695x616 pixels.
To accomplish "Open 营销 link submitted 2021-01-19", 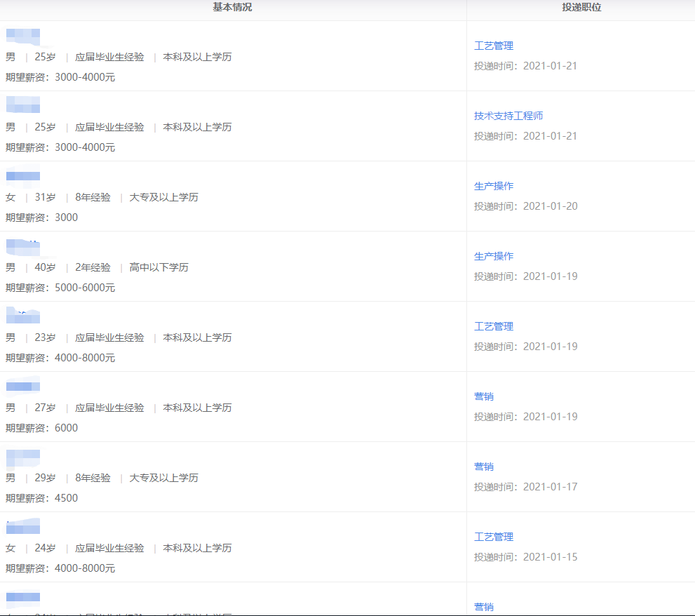I will click(484, 396).
